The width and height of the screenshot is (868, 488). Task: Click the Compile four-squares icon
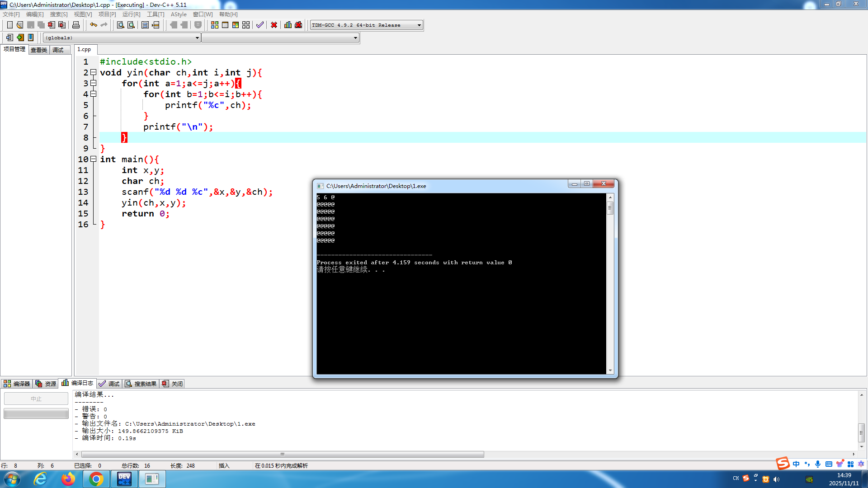[214, 25]
